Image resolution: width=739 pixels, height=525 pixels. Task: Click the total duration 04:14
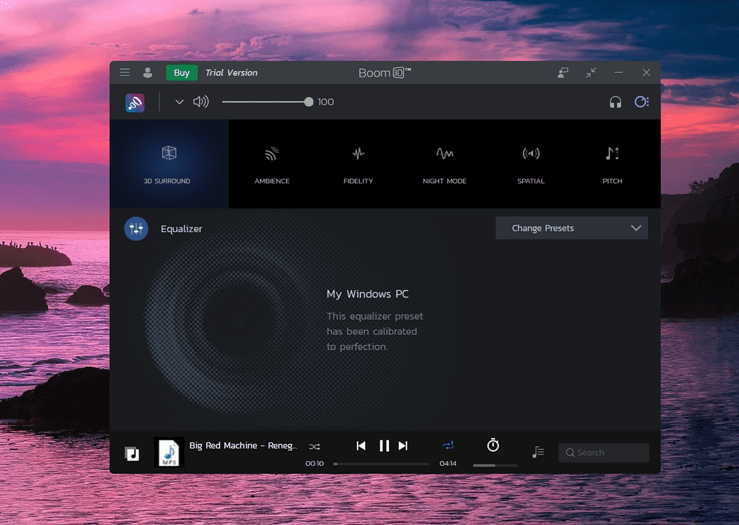click(x=448, y=463)
